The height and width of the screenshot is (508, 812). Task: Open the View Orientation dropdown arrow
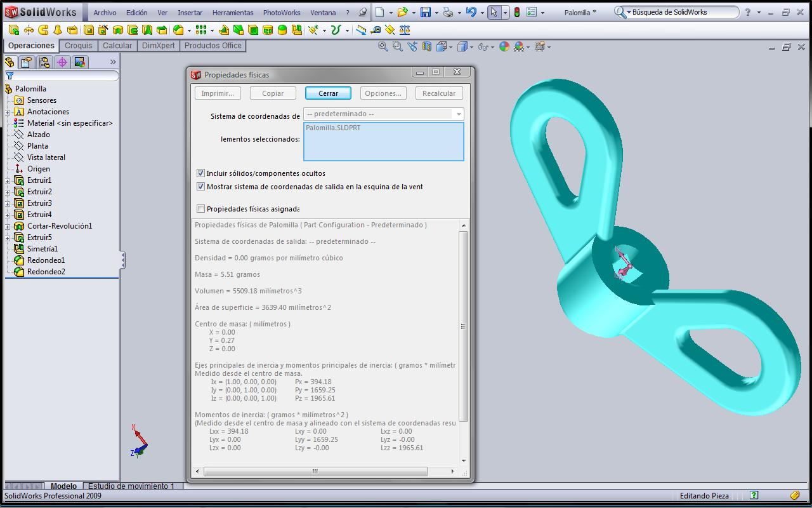(x=450, y=46)
